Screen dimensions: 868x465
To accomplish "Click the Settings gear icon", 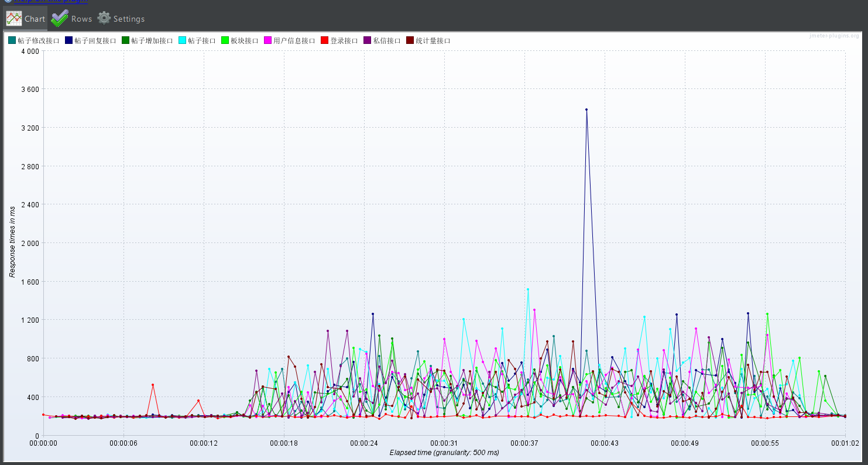I will [x=104, y=18].
